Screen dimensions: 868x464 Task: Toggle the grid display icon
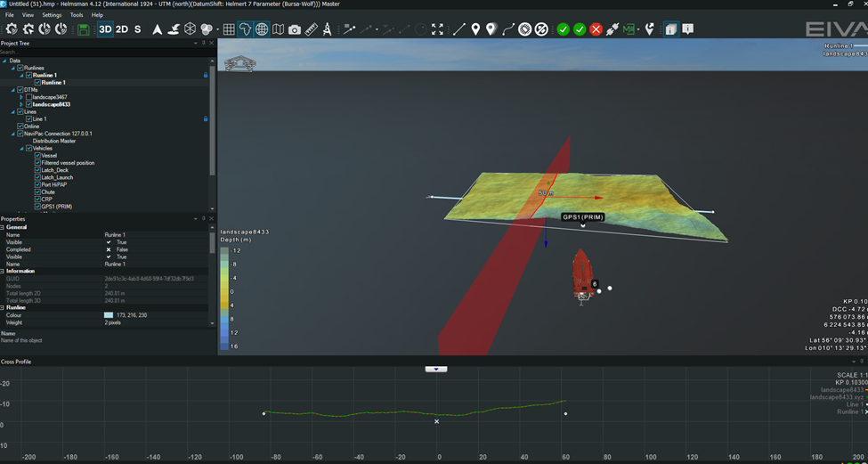229,29
